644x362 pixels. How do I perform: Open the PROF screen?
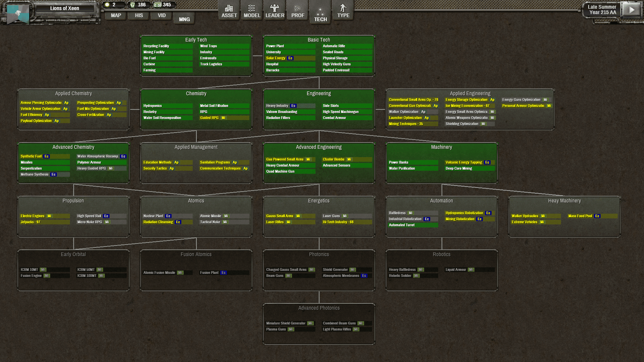point(298,11)
